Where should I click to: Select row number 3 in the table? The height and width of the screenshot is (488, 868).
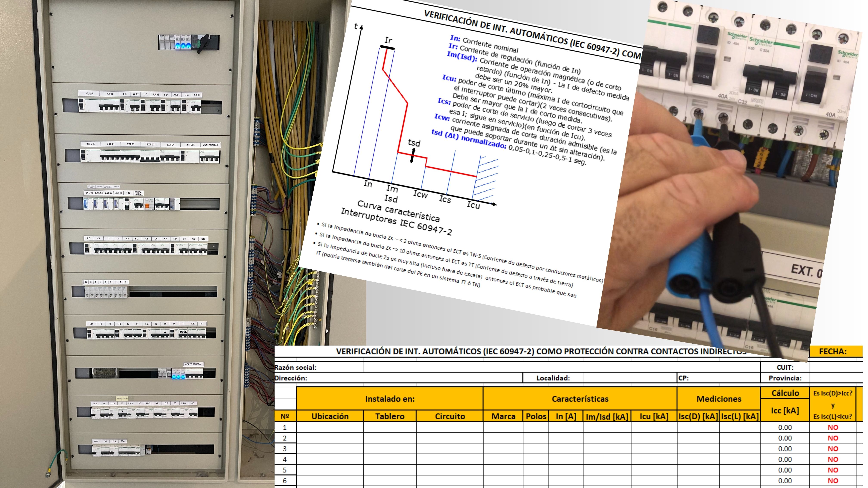pyautogui.click(x=285, y=449)
